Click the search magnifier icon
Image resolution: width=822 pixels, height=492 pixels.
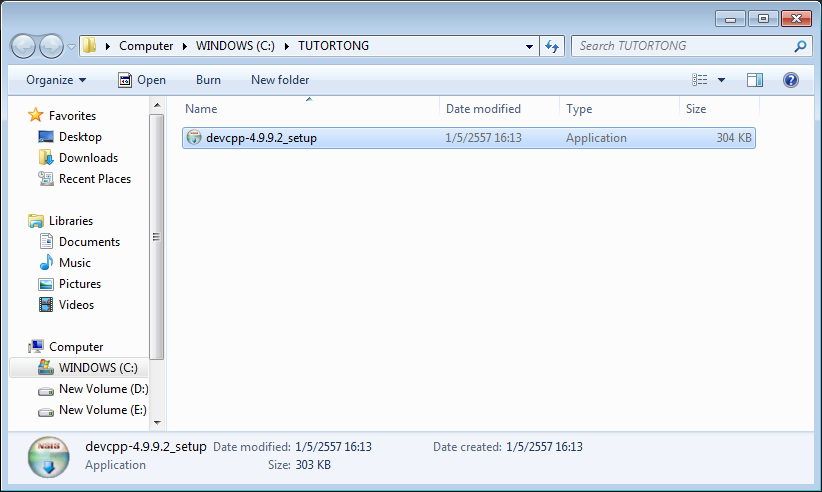pos(800,46)
